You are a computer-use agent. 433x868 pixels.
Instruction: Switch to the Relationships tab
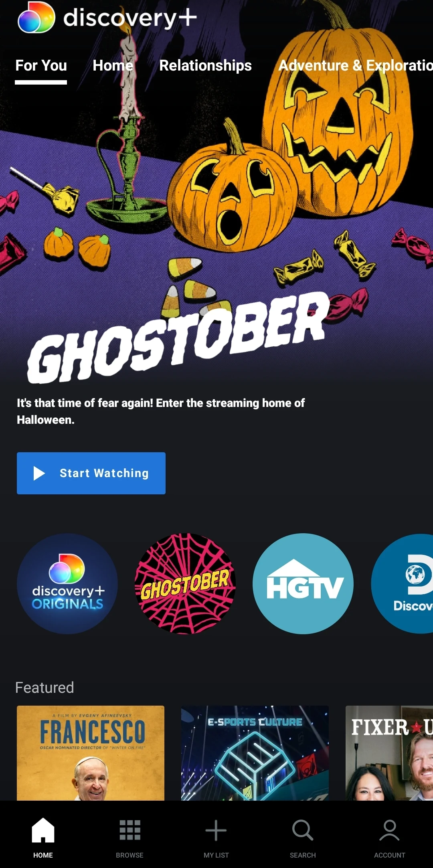(205, 65)
